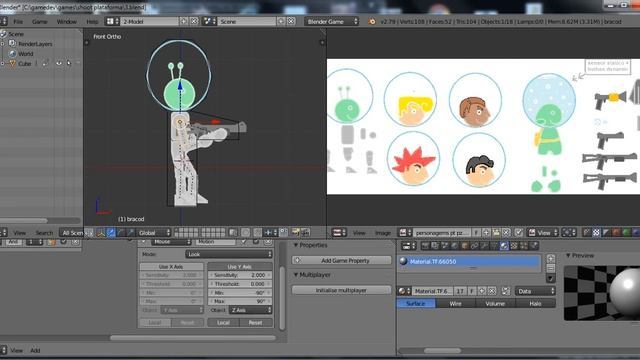The height and width of the screenshot is (360, 640).
Task: Open the screen layout browse icon
Action: 113,21
